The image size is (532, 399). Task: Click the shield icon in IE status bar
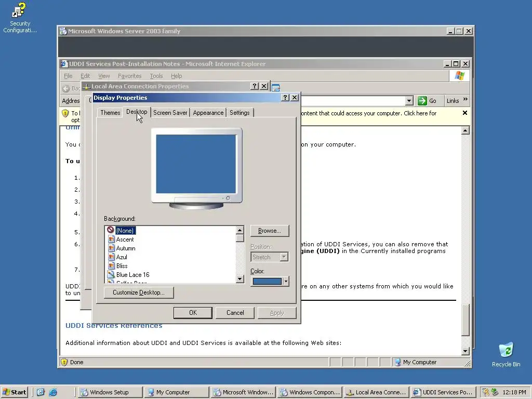pos(64,362)
